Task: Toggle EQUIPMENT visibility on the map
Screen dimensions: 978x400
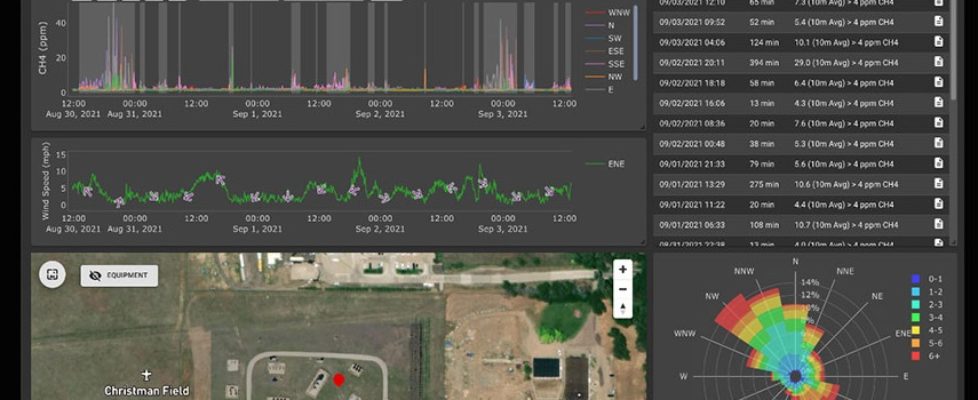Action: [119, 275]
